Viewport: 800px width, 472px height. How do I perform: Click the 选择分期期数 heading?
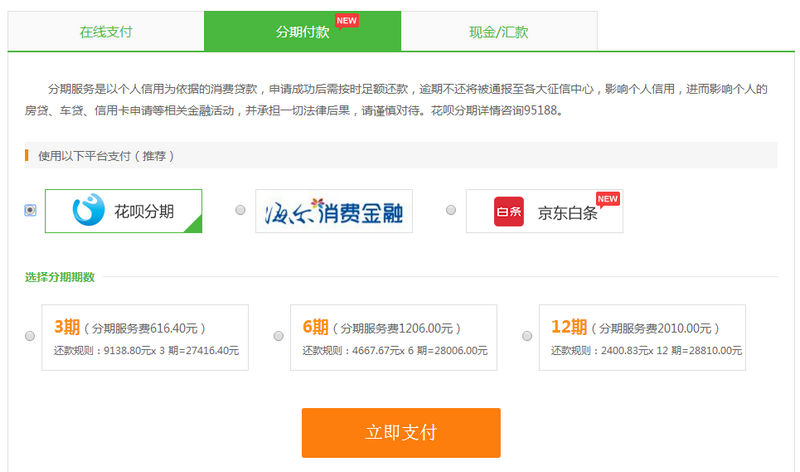coord(60,277)
